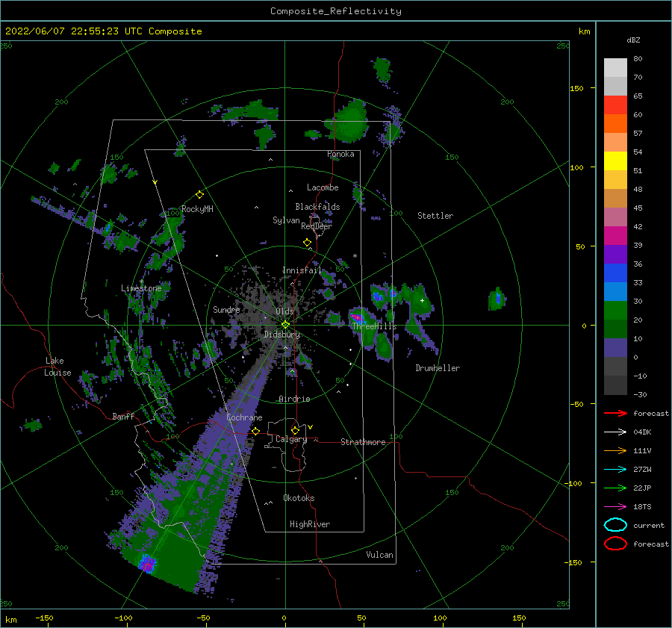The image size is (672, 628).
Task: Click the Calgary city label
Action: pos(291,439)
